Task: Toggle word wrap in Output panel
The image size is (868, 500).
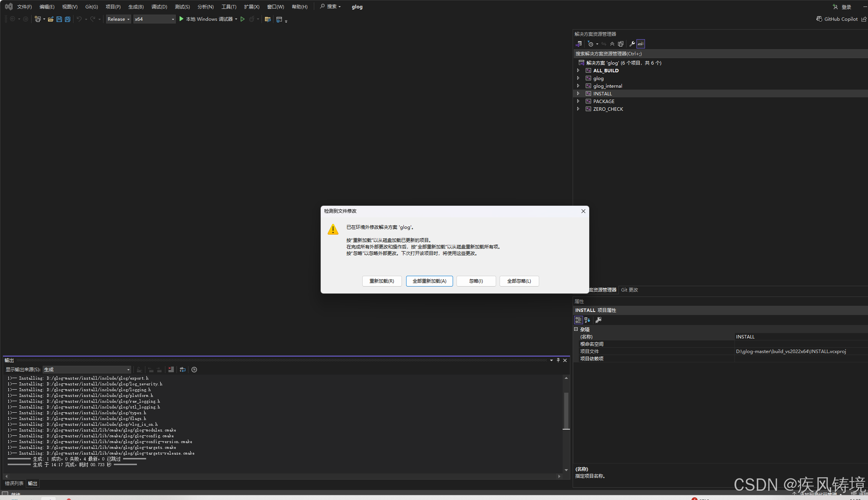Action: tap(183, 370)
